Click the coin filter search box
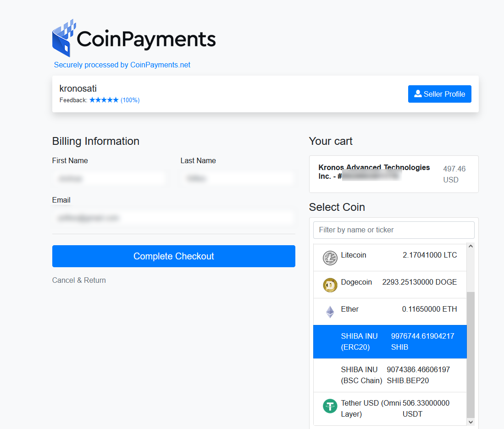504x429 pixels. 393,230
